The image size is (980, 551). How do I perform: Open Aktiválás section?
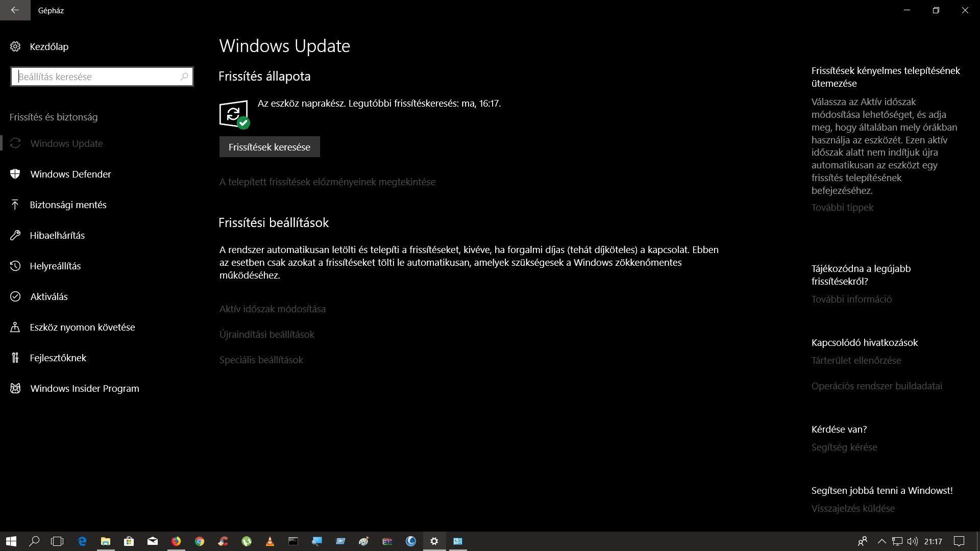pos(97,296)
